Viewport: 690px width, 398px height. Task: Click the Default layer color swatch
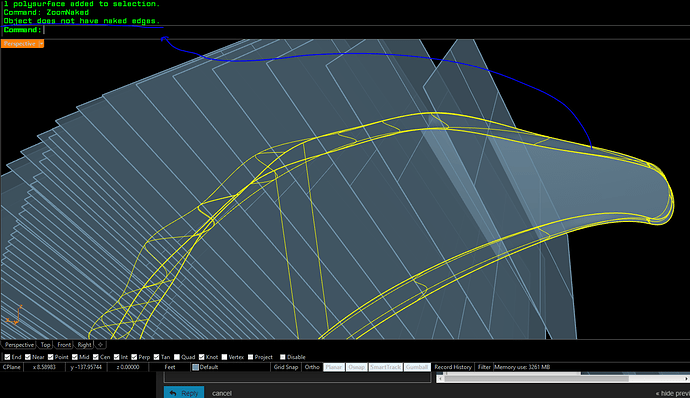(x=195, y=367)
